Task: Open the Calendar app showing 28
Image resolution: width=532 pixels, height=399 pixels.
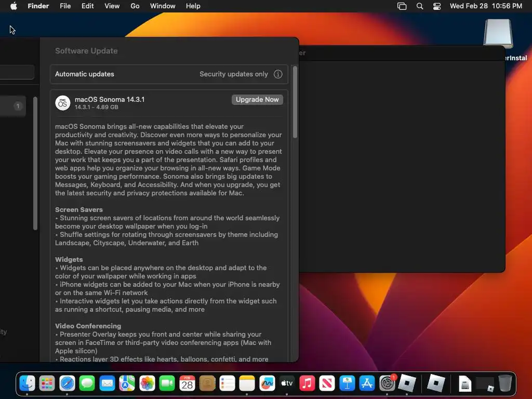Action: point(187,383)
